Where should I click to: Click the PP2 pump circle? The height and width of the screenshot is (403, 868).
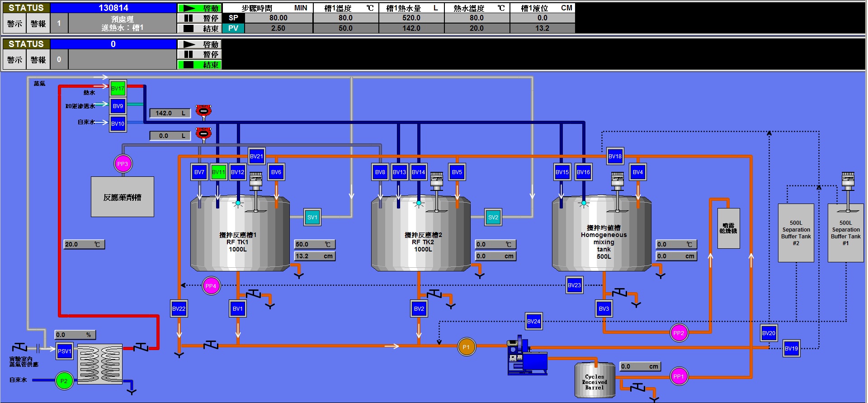(x=679, y=333)
